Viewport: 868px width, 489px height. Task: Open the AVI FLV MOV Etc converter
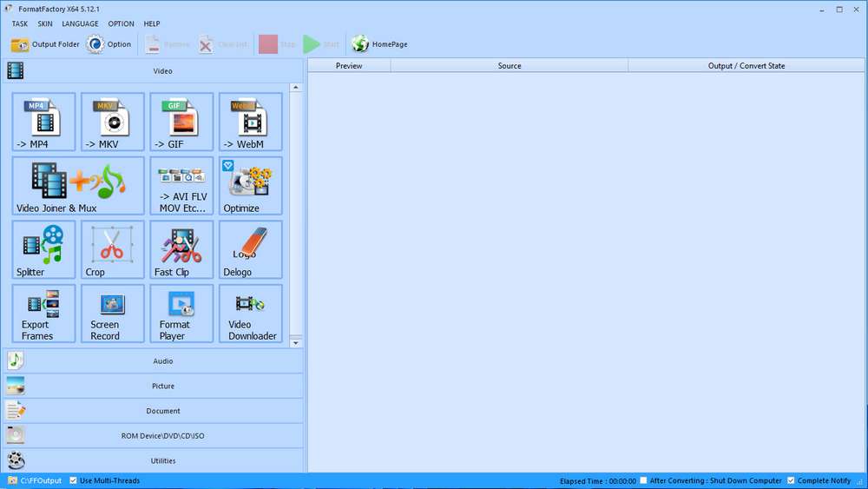pos(181,186)
